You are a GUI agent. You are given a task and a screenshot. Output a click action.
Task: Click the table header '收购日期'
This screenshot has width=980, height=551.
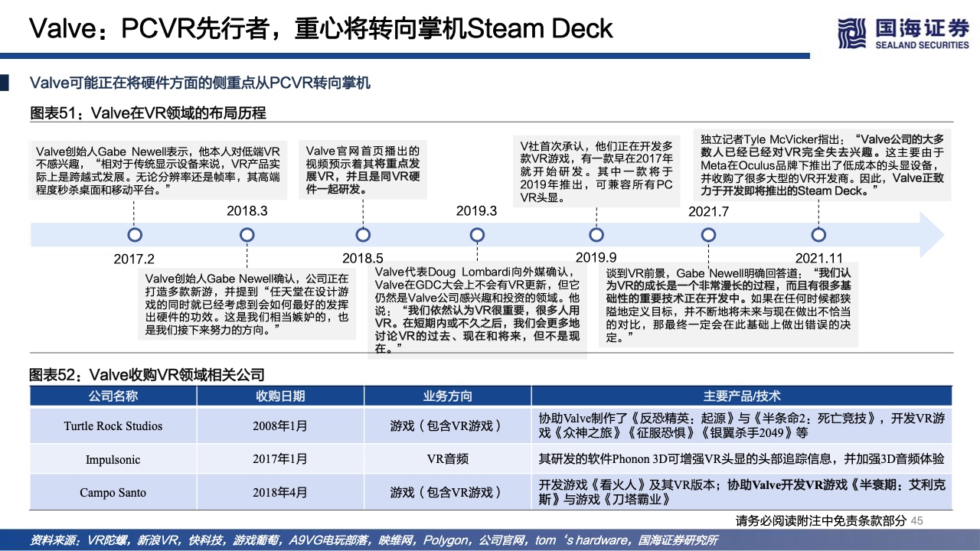(280, 396)
